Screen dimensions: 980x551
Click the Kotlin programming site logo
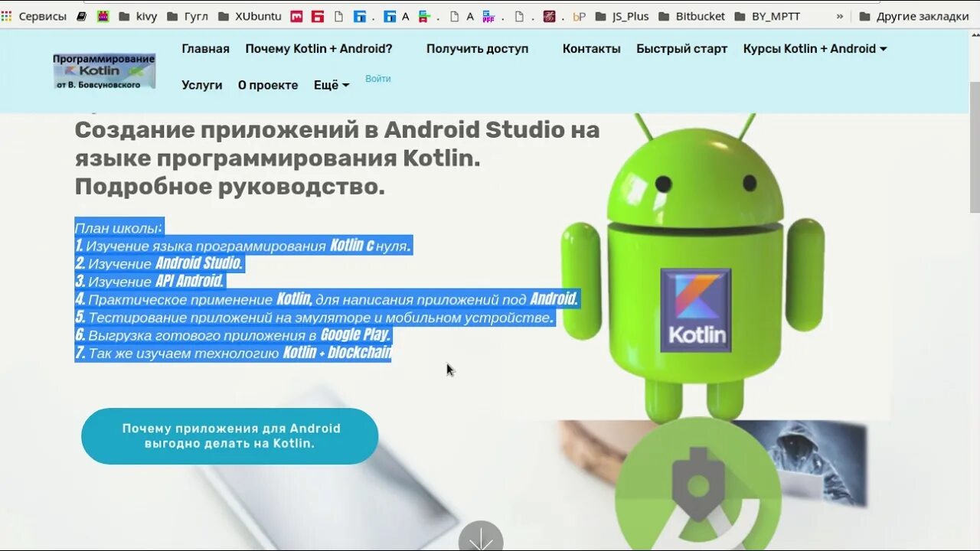coord(104,71)
